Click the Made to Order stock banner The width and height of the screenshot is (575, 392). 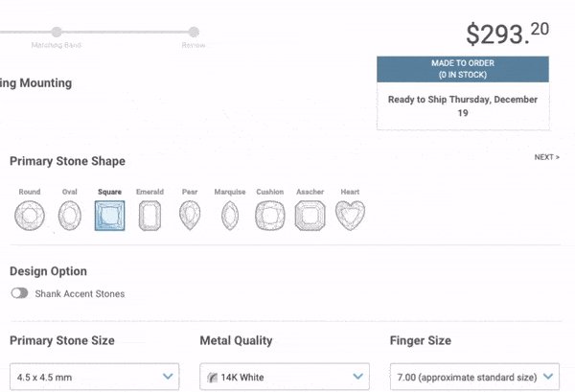[463, 69]
